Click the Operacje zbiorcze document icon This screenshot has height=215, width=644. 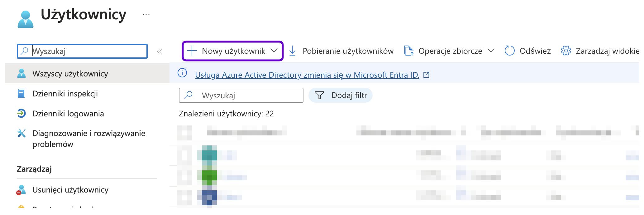(408, 51)
